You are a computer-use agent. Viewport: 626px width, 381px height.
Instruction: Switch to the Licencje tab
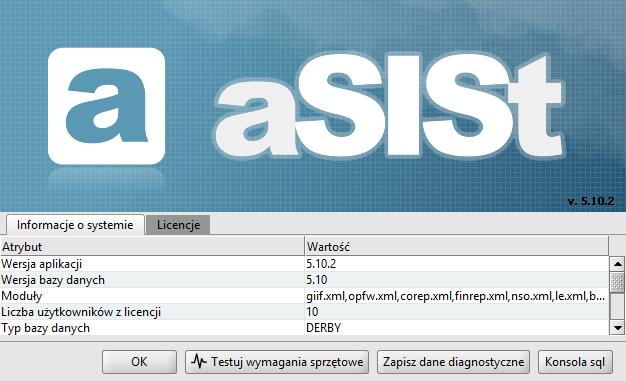[178, 225]
